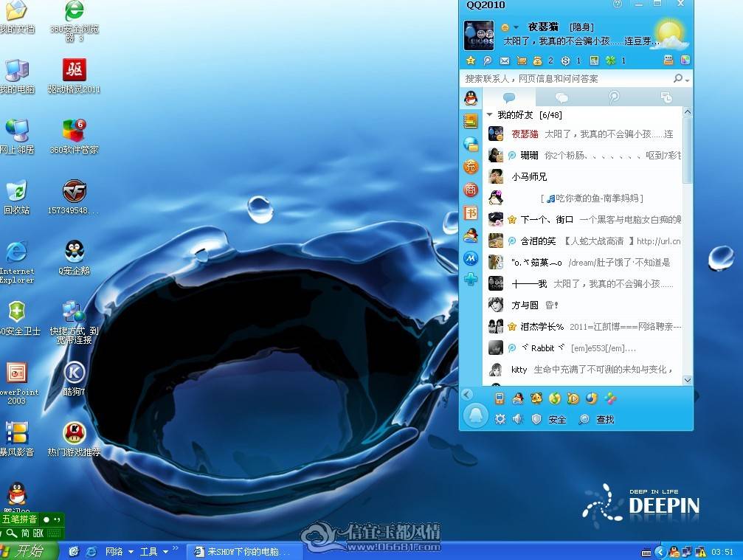Toggle punctuation mode on the IME bar
Image resolution: width=743 pixels, height=560 pixels.
pos(57,519)
